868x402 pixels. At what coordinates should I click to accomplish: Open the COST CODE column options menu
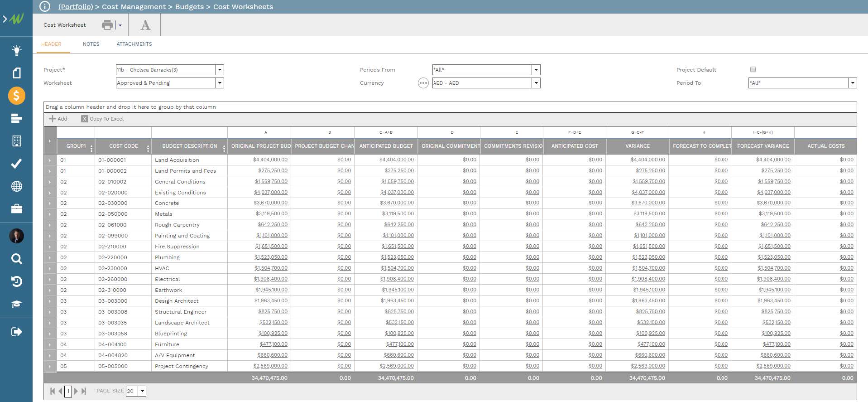148,148
